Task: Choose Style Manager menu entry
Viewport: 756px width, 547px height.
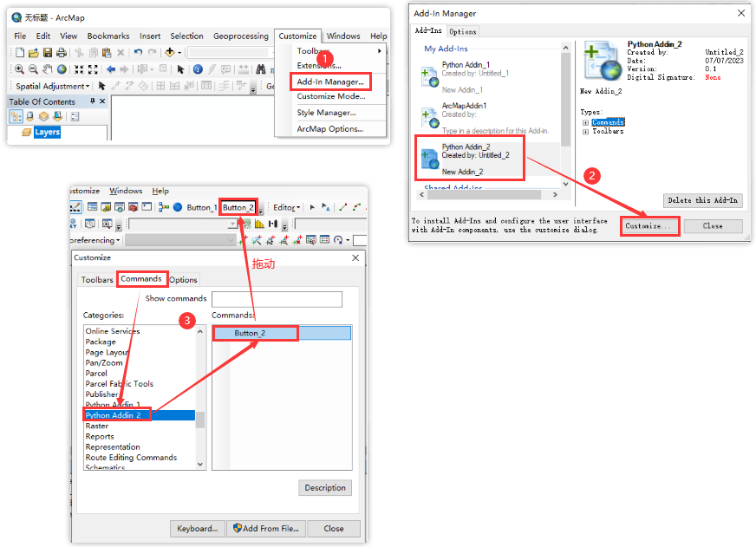Action: tap(326, 113)
